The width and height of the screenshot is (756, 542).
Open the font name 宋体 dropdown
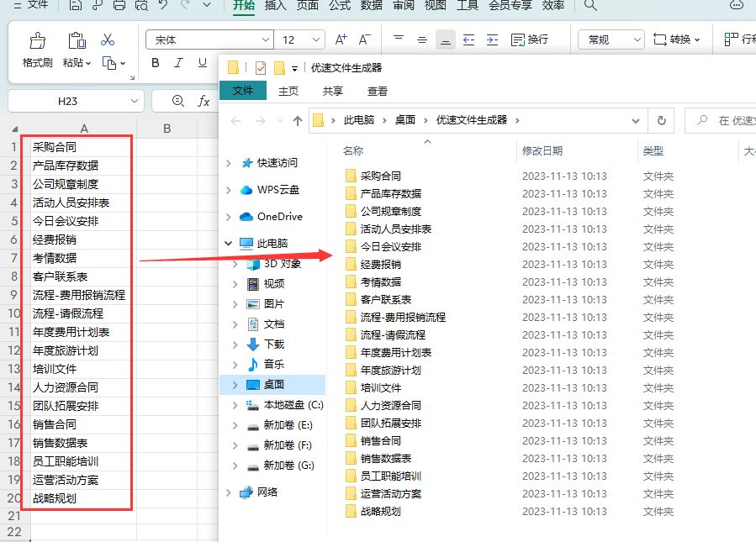tap(266, 40)
